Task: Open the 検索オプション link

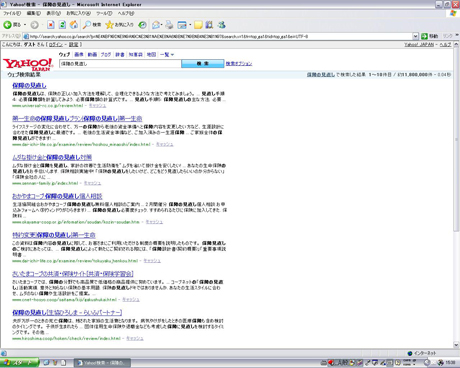Action: (x=239, y=64)
